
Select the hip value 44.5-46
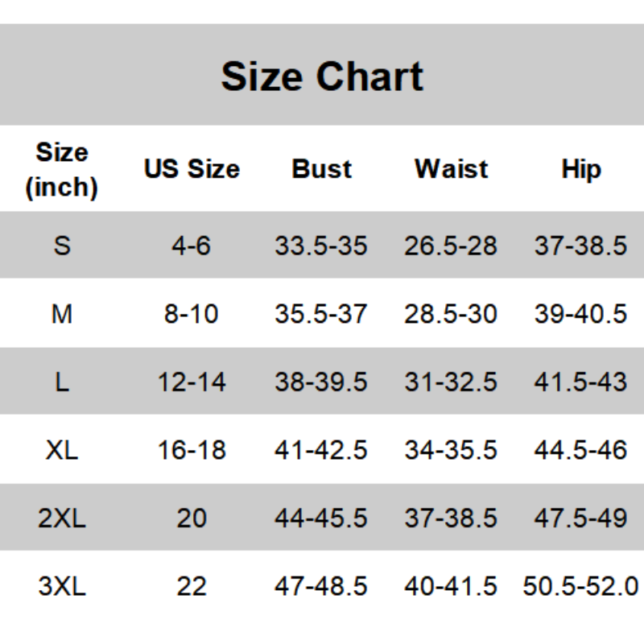click(580, 450)
